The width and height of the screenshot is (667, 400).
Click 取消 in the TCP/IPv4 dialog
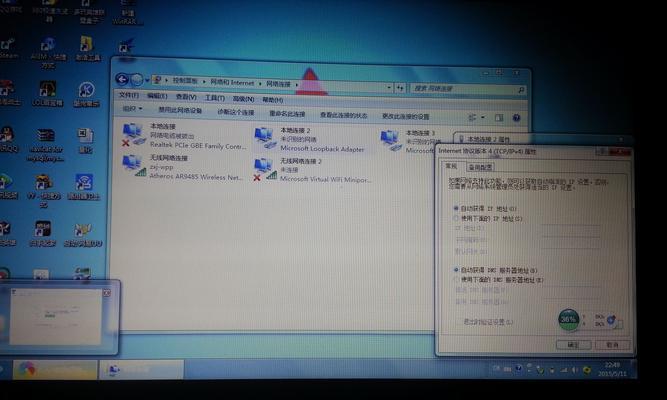coord(612,345)
